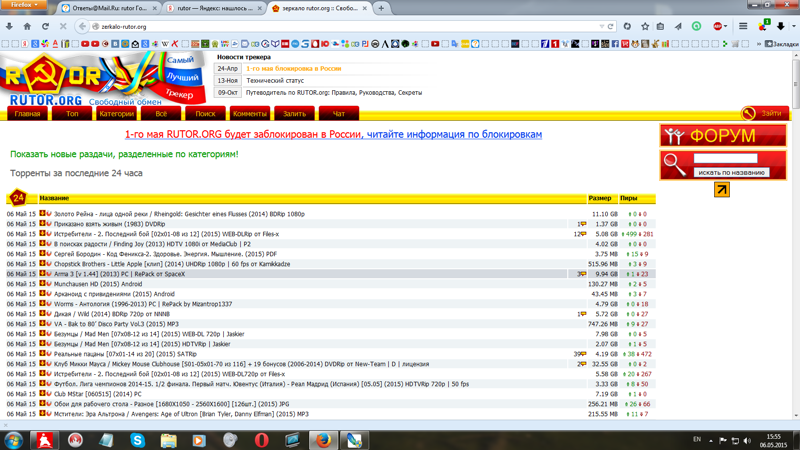Viewport: 800px width, 450px height.
Task: Show hidden tray icons arrow
Action: coord(710,440)
